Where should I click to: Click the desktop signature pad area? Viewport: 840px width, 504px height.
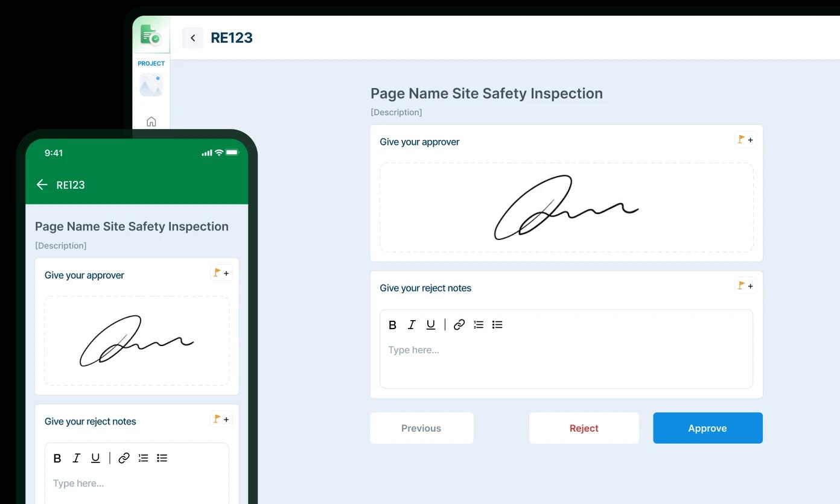(x=566, y=207)
